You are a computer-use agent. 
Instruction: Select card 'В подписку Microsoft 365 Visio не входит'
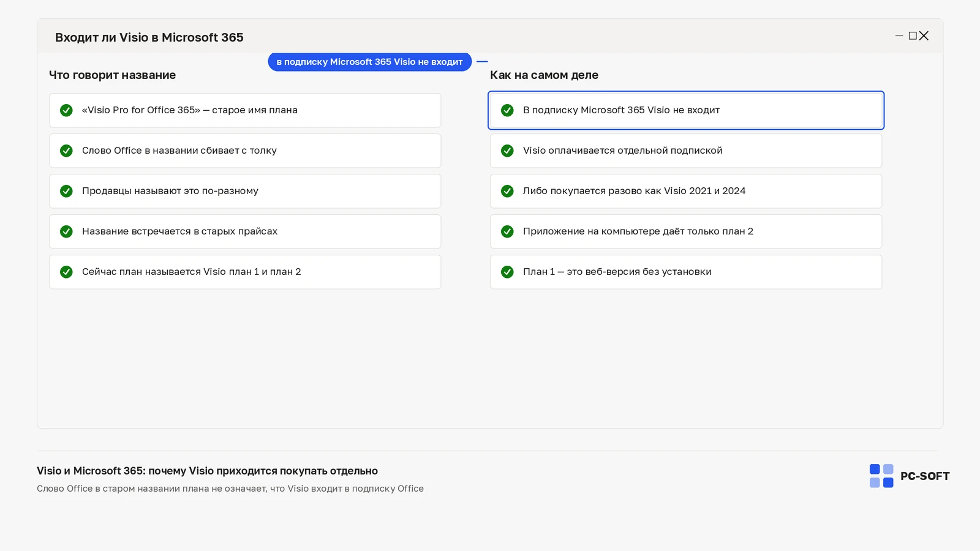pyautogui.click(x=686, y=110)
